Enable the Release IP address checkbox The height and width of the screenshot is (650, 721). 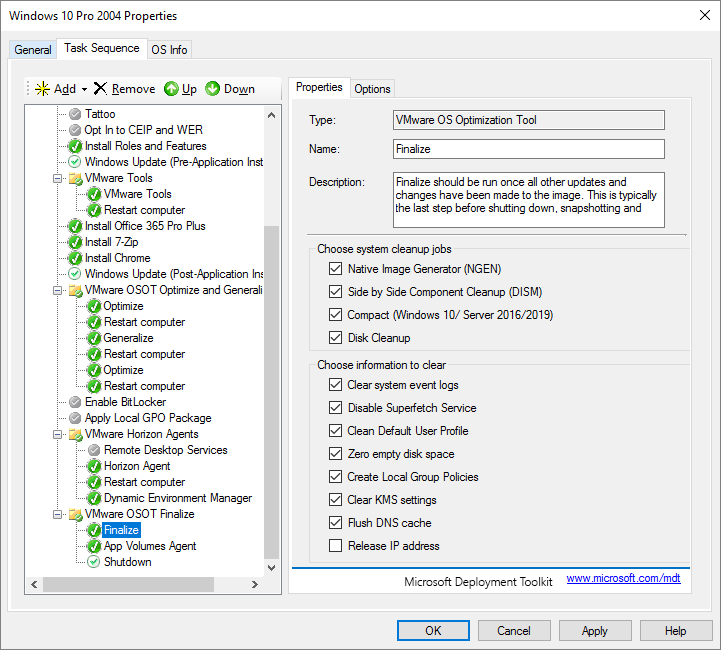click(x=335, y=546)
